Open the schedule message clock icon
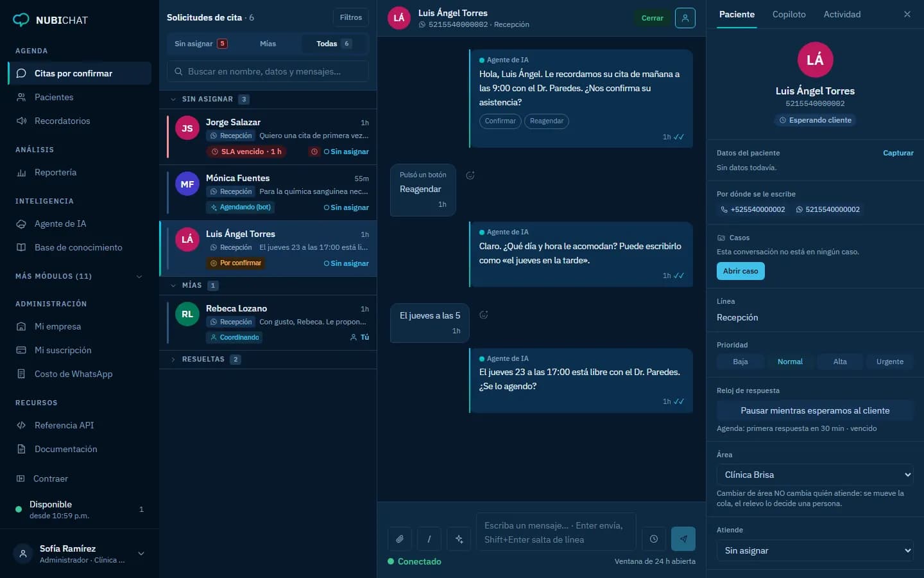The width and height of the screenshot is (924, 578). pyautogui.click(x=653, y=539)
